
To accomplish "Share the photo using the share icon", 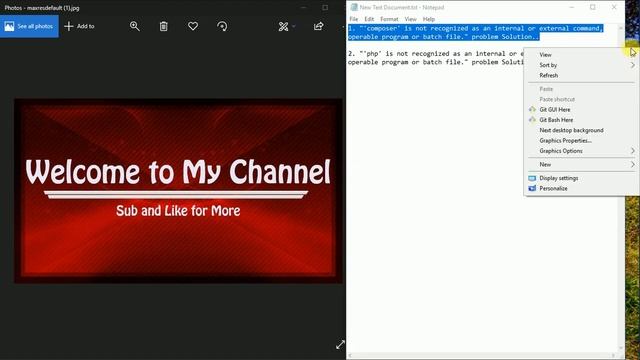I will 318,26.
